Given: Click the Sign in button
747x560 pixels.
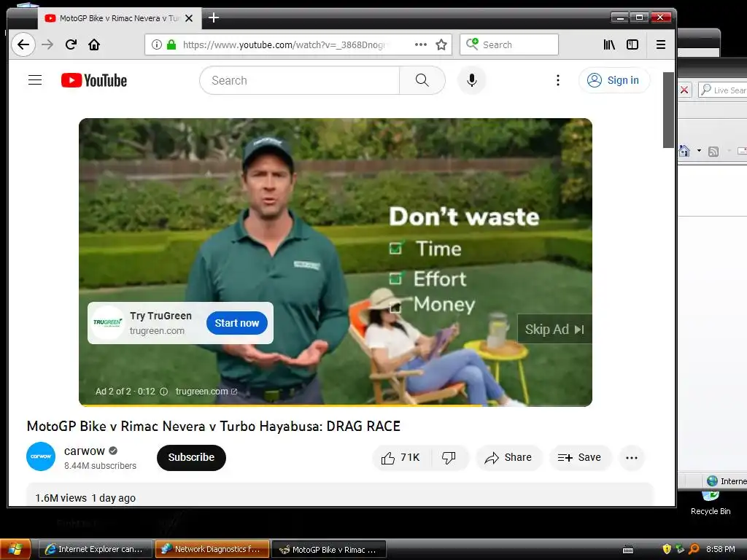Looking at the screenshot, I should click(x=614, y=80).
